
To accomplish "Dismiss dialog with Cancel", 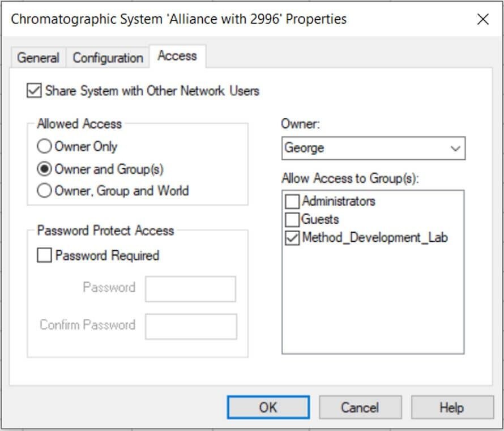I will click(x=360, y=407).
